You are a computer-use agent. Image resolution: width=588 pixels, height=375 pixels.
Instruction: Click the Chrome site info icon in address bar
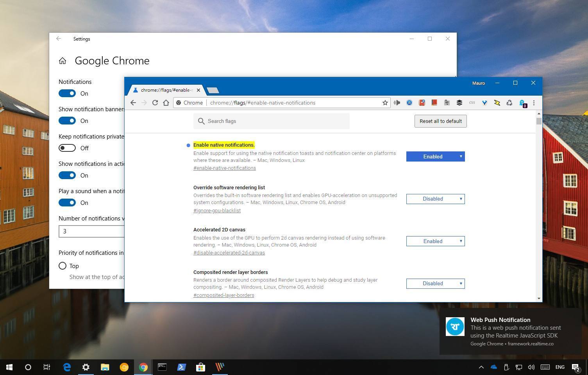[179, 103]
